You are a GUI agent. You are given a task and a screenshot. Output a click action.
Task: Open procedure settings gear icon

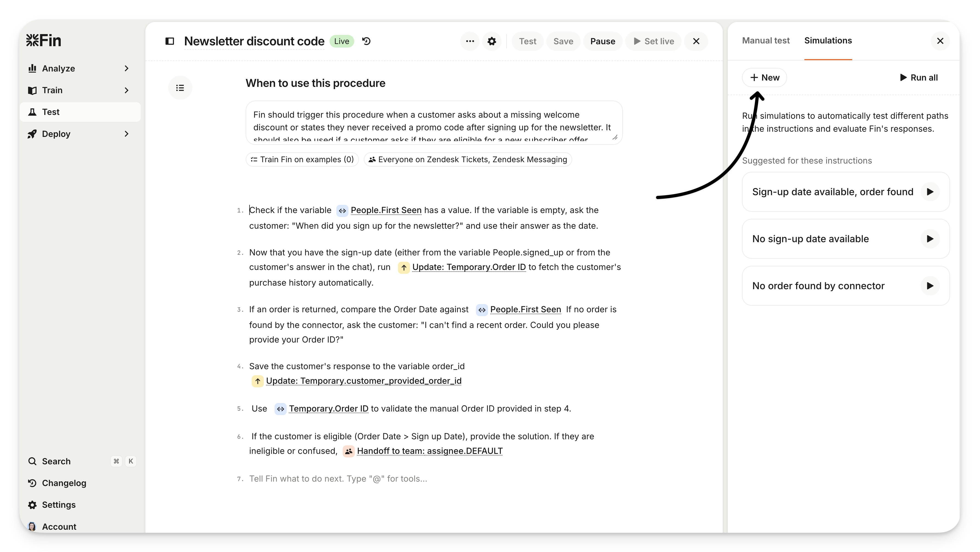tap(492, 41)
